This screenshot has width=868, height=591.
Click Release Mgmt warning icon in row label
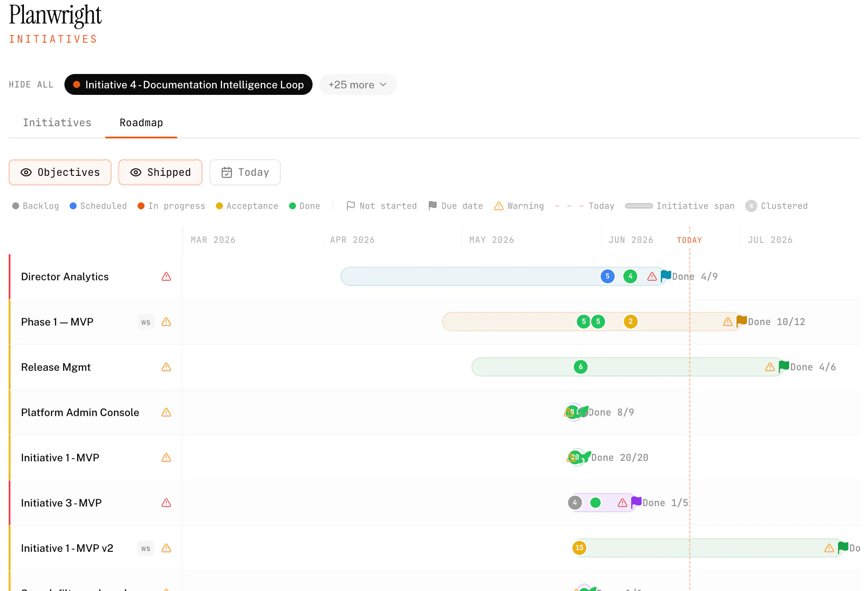166,367
